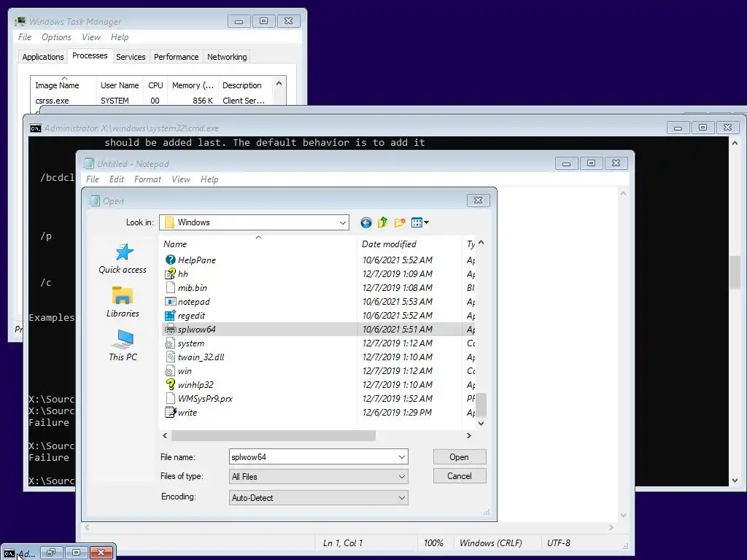The width and height of the screenshot is (747, 560).
Task: Open Notepad Format menu
Action: coord(147,179)
